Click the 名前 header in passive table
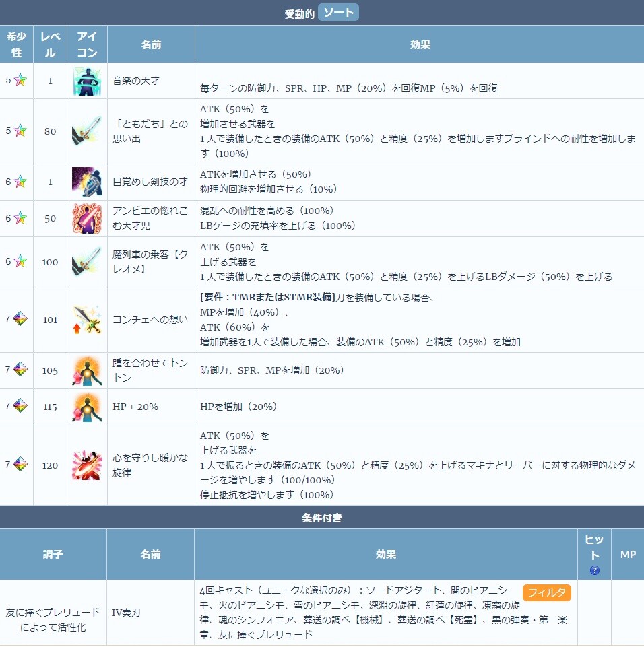 151,44
